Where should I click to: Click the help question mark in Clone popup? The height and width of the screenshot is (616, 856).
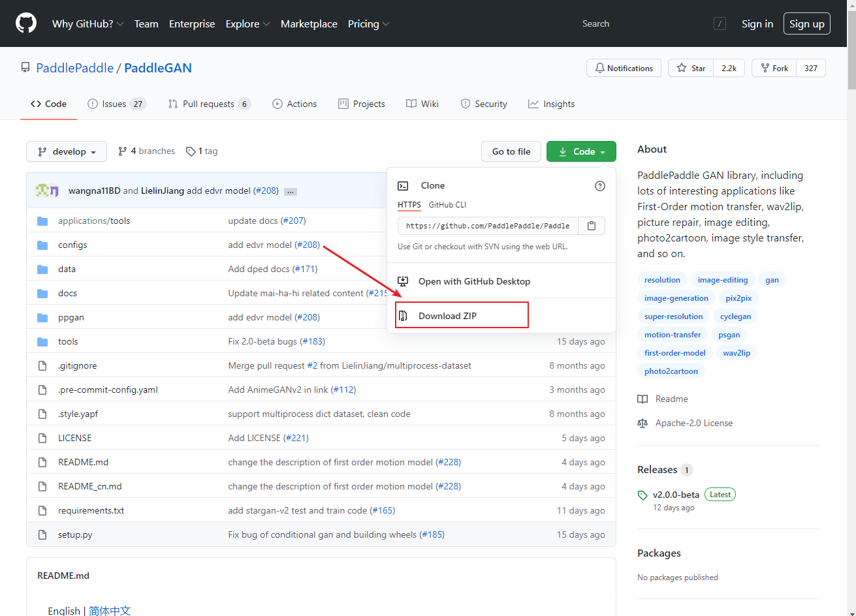click(x=599, y=186)
